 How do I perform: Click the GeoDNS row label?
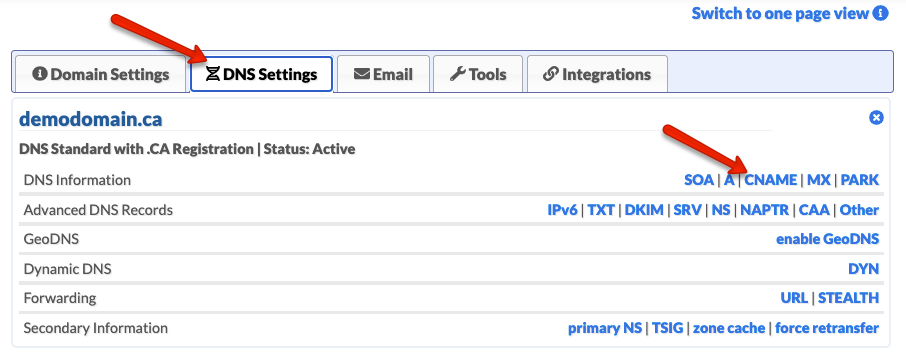pyautogui.click(x=51, y=239)
